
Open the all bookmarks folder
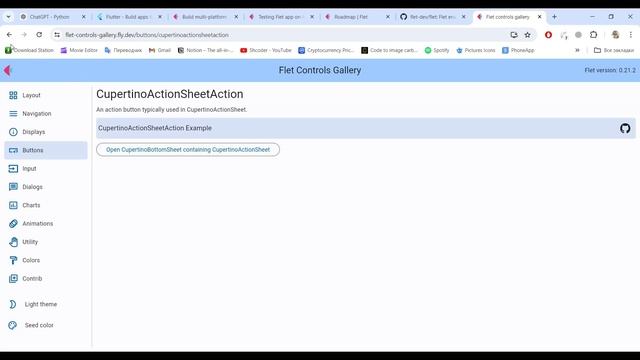pos(613,50)
